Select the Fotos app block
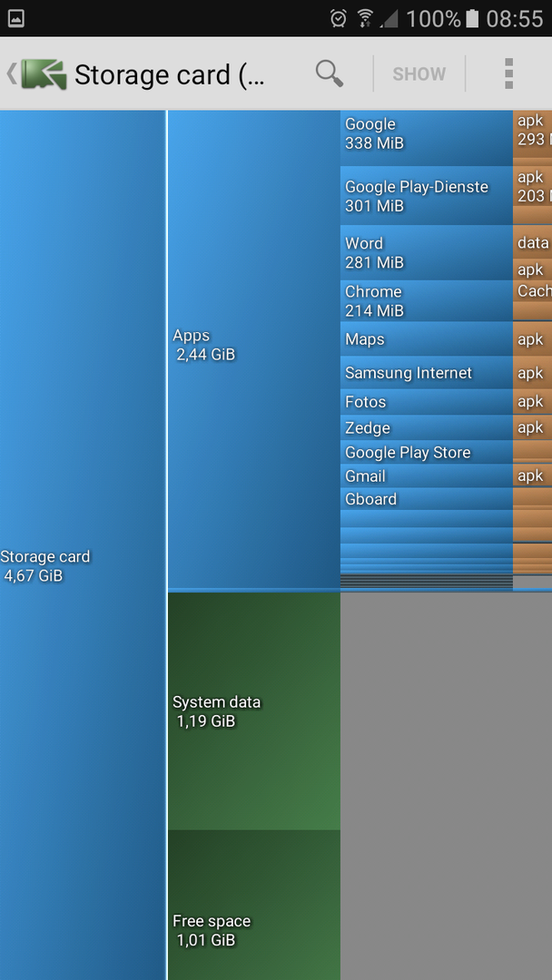This screenshot has height=980, width=552. point(427,402)
